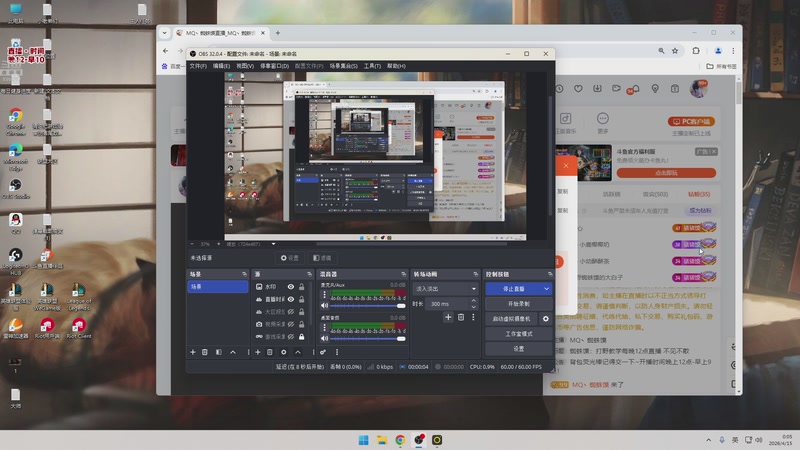Toggle 工作室模式 studio mode
800x450 pixels.
518,334
